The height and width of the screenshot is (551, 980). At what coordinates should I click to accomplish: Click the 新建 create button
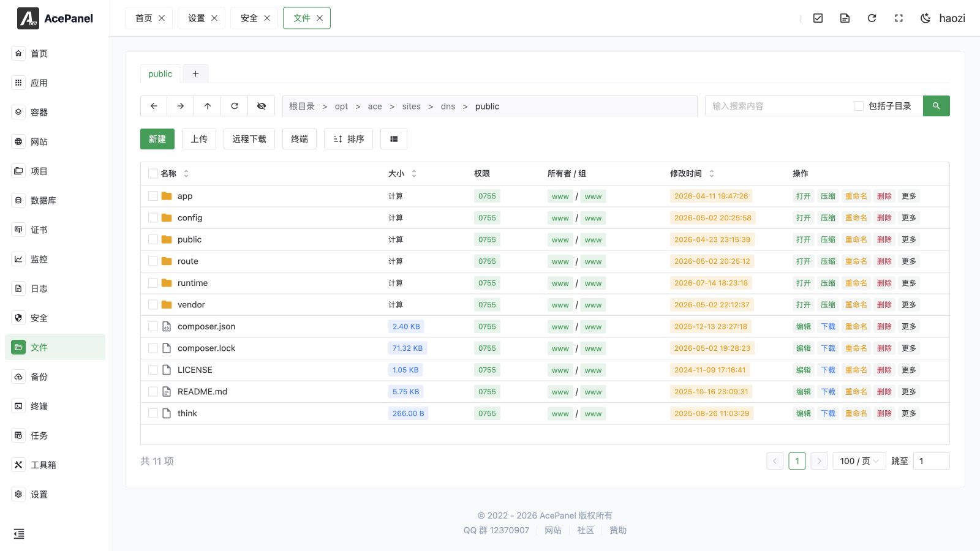pyautogui.click(x=157, y=139)
